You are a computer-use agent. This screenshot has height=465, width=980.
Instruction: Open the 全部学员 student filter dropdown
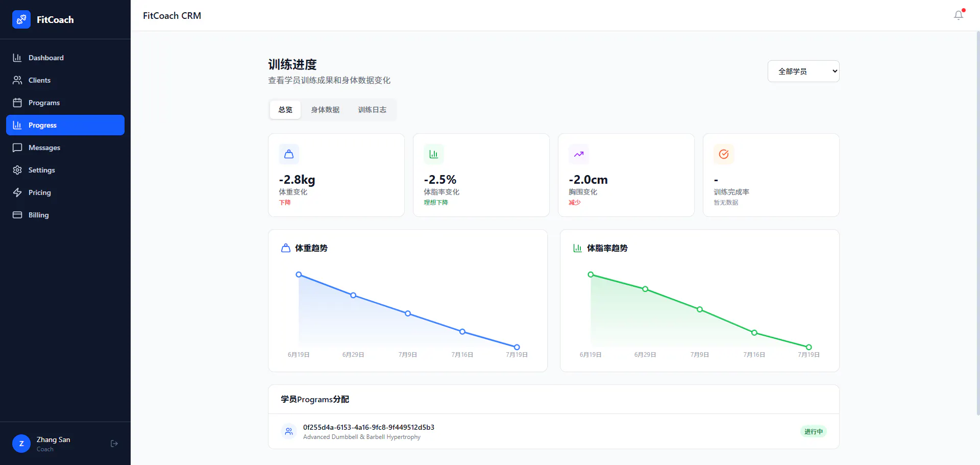[x=803, y=71]
